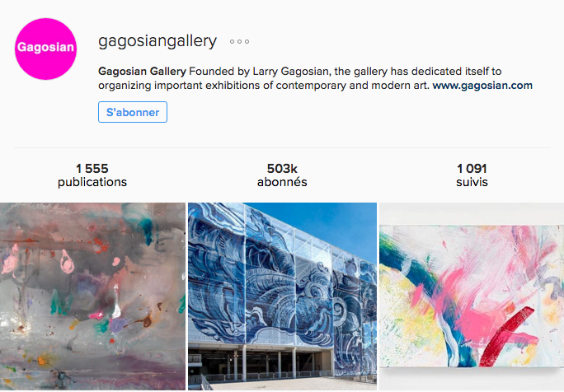Image resolution: width=564 pixels, height=392 pixels.
Task: Open the pink and yellow abstract painting post
Action: point(472,296)
